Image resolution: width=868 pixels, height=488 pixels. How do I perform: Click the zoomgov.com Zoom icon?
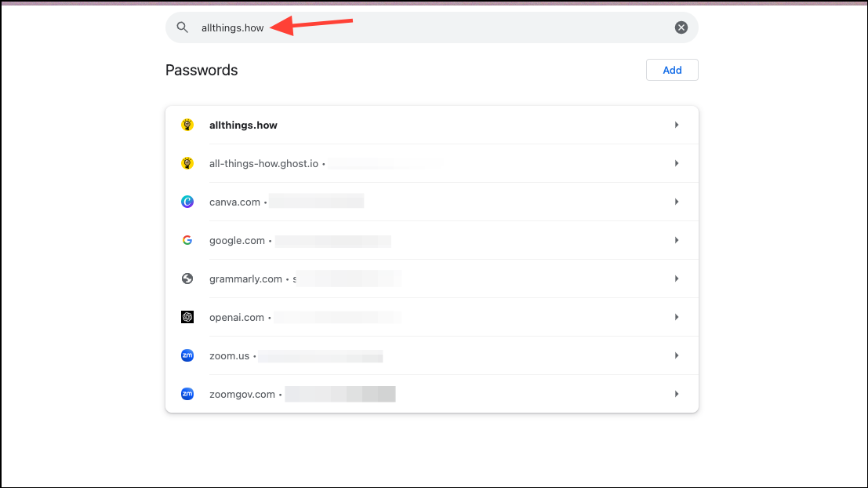click(x=187, y=394)
